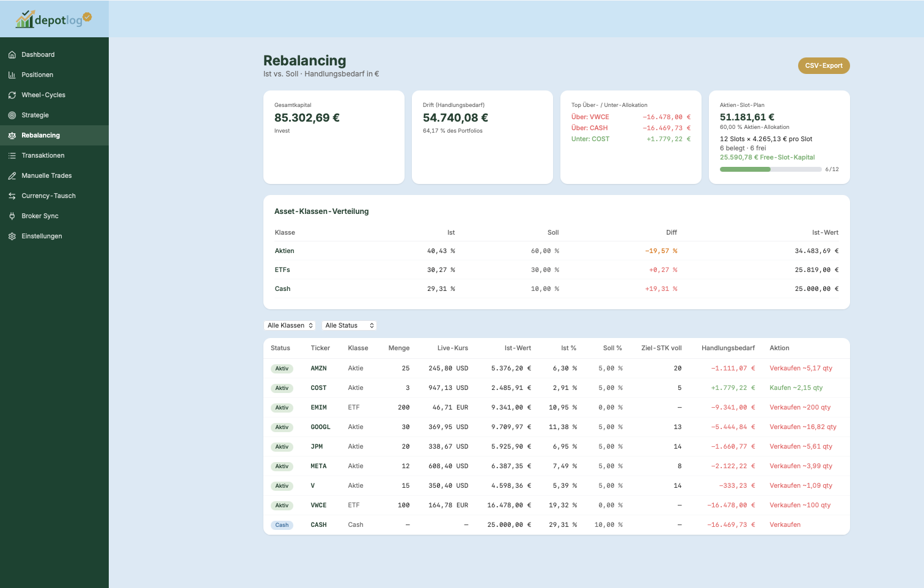Open Manuelle Trades page
This screenshot has height=588, width=924.
point(54,175)
